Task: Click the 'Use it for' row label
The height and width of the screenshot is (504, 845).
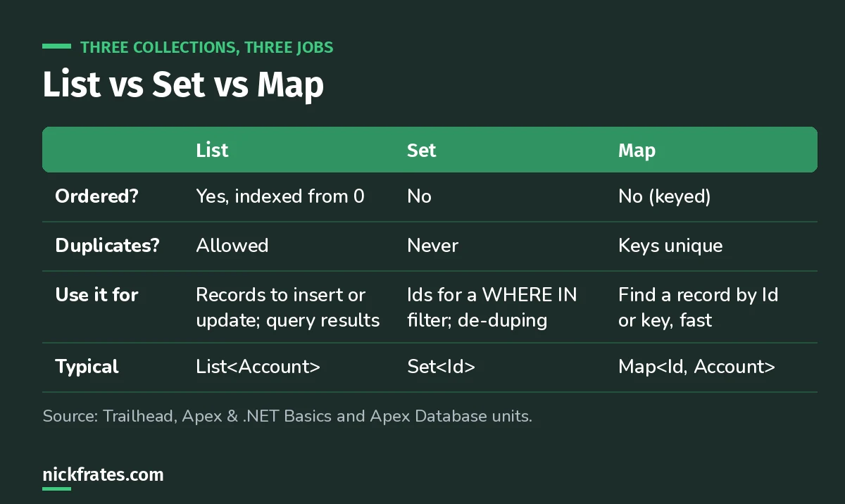Action: [96, 295]
